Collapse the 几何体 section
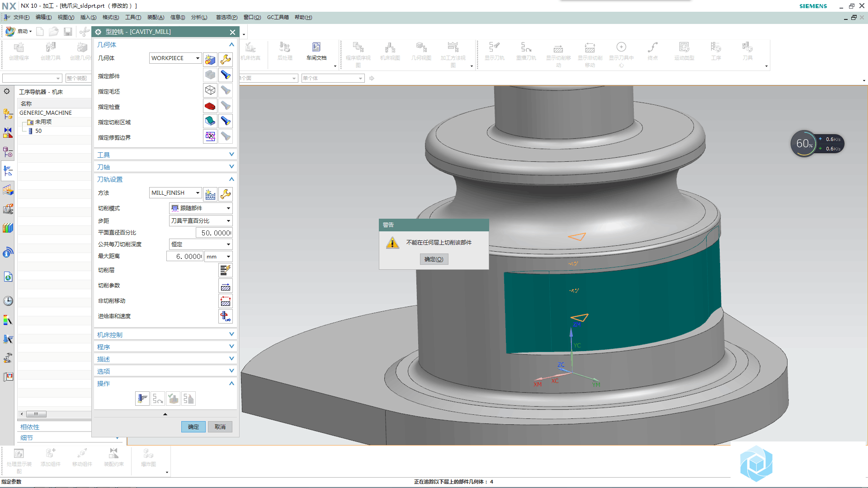Image resolution: width=868 pixels, height=488 pixels. click(165, 45)
